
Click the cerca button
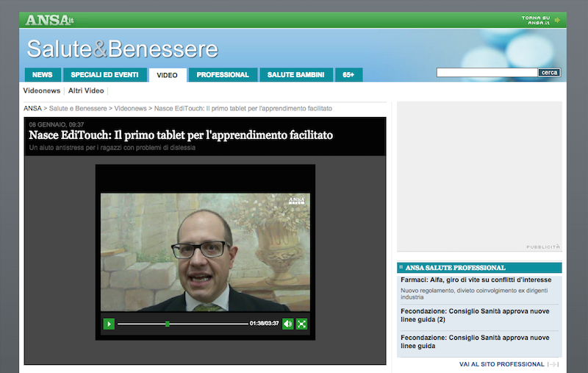549,72
